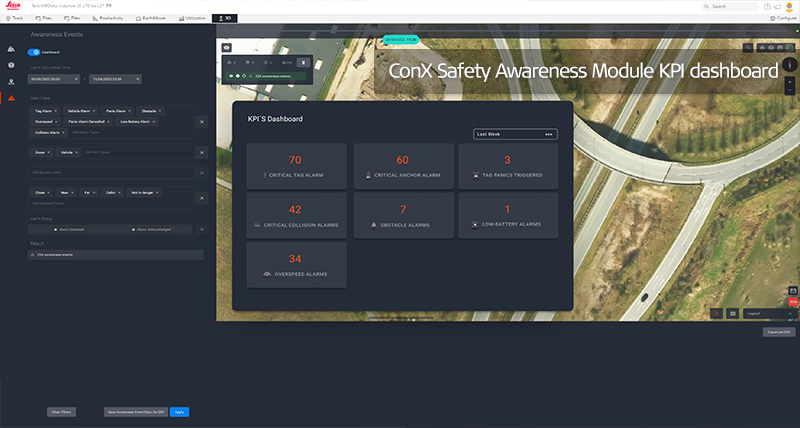Click the map search magnifier icon

click(x=748, y=47)
